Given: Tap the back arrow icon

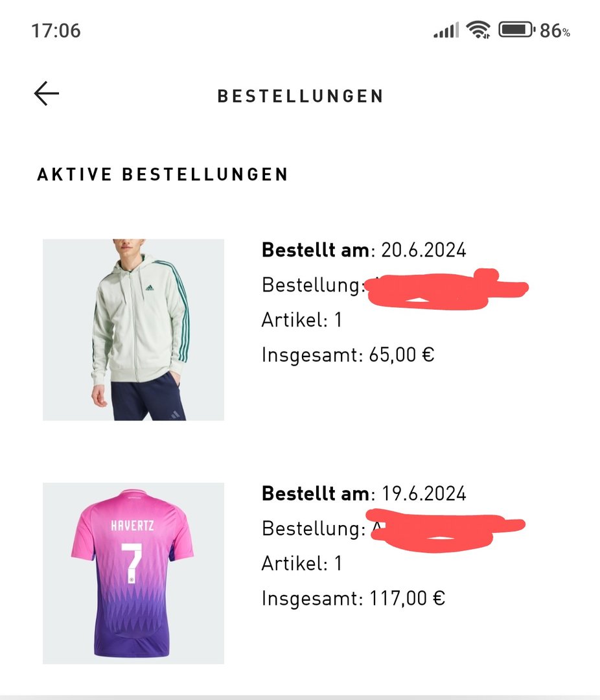Looking at the screenshot, I should click(x=47, y=94).
